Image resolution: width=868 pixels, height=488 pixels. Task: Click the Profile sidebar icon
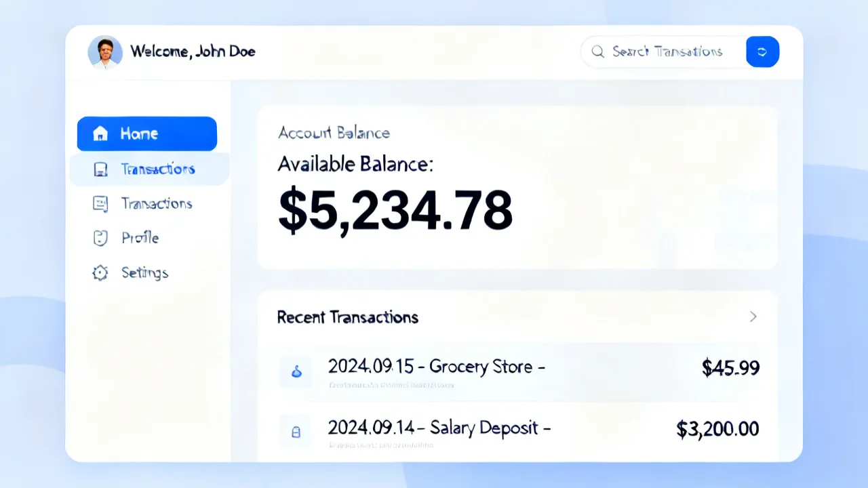pyautogui.click(x=100, y=238)
